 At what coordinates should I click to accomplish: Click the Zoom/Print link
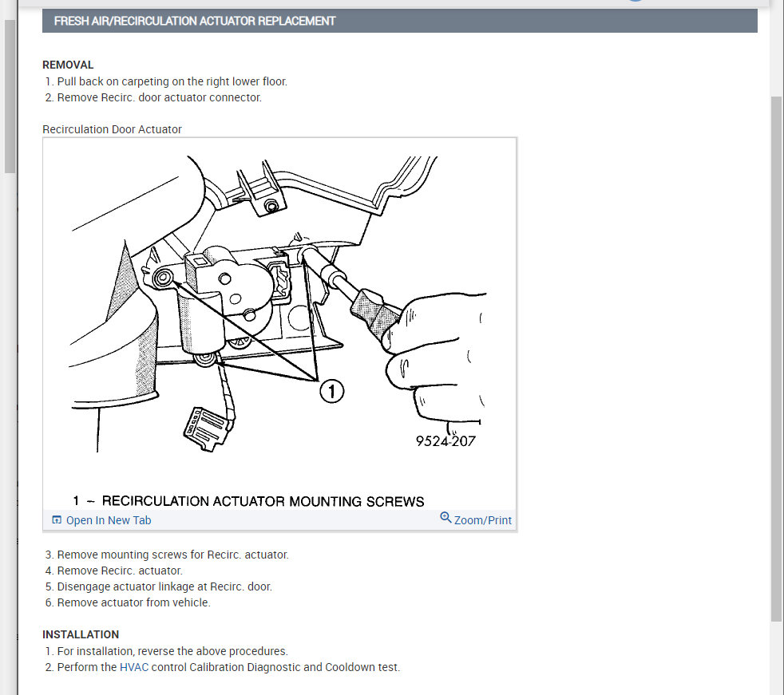point(482,520)
